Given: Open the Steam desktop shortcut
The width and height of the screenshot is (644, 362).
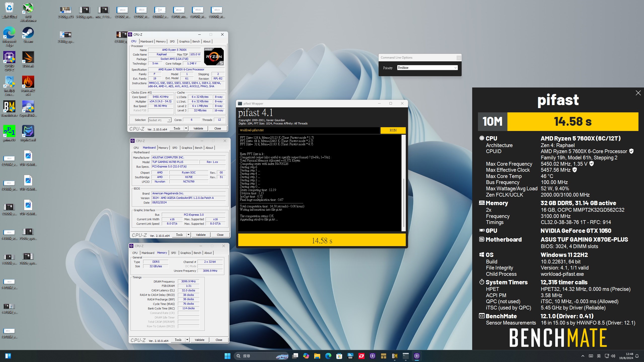Looking at the screenshot, I should [28, 35].
